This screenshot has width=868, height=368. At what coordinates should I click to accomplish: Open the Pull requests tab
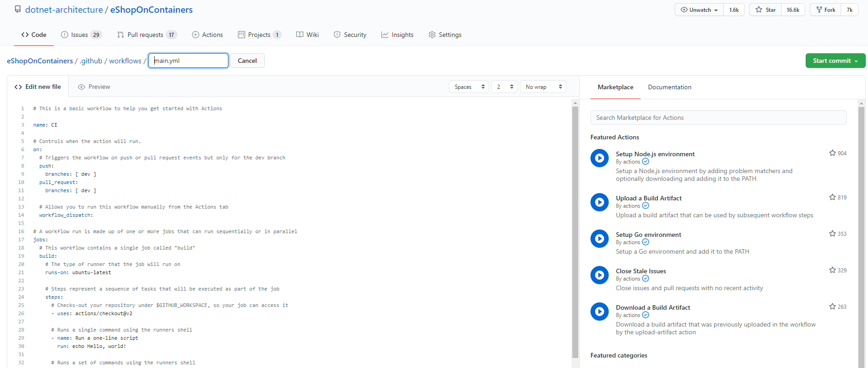coord(147,35)
